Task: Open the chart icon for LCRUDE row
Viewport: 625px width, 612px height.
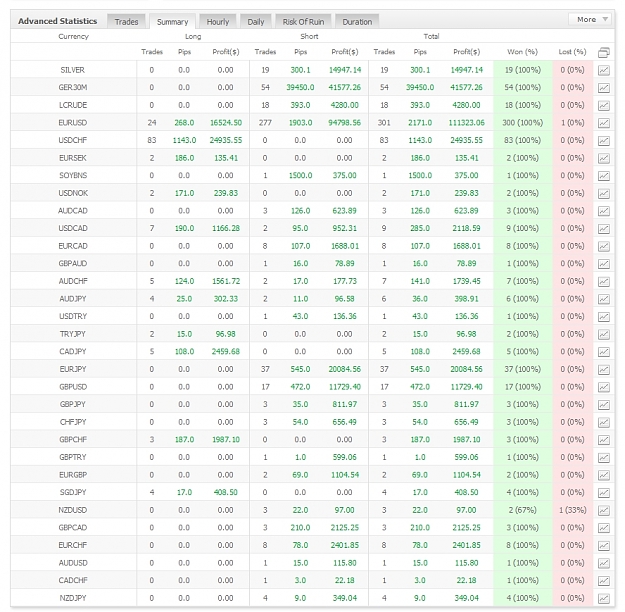Action: (603, 106)
